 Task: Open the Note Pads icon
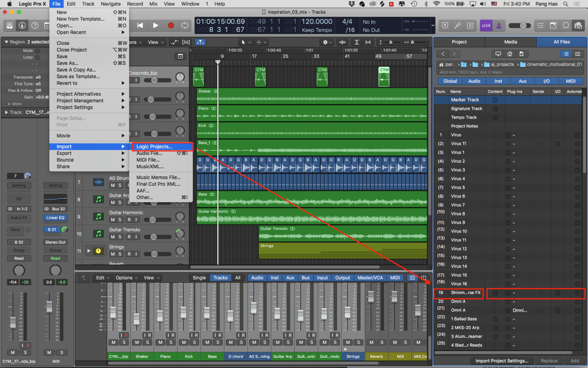553,25
